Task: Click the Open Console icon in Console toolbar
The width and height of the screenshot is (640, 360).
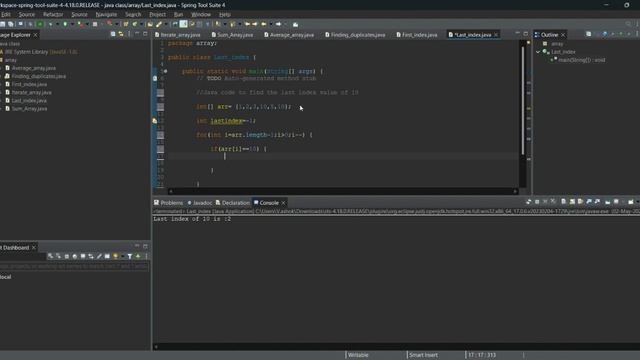Action: 631,202
